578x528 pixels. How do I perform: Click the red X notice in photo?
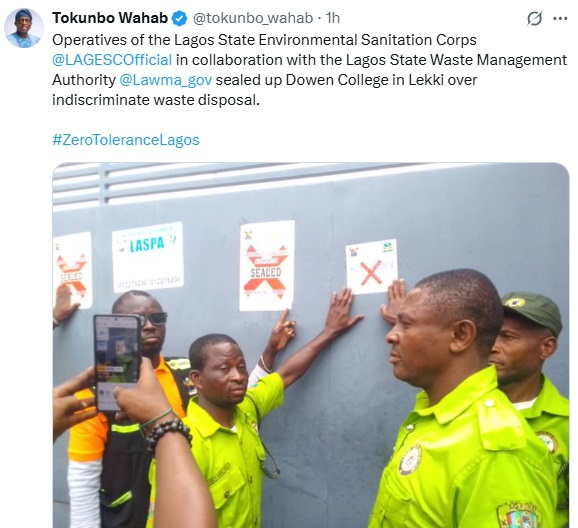click(x=372, y=266)
